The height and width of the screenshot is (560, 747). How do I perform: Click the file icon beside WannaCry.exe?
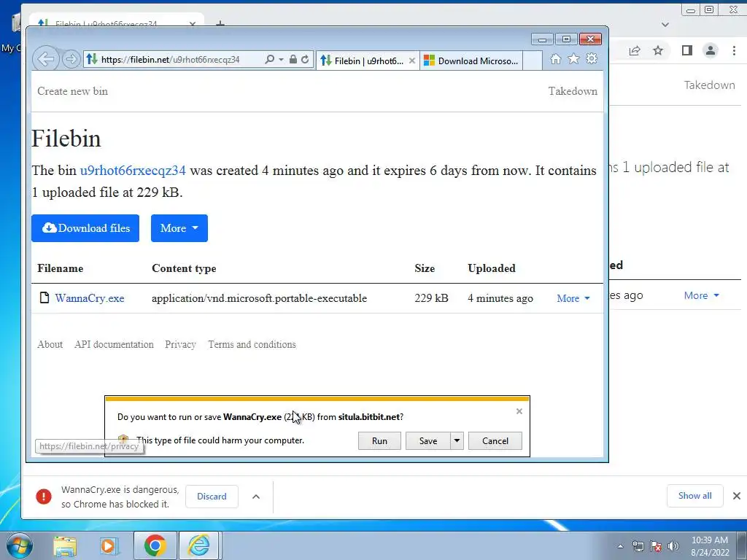point(44,298)
